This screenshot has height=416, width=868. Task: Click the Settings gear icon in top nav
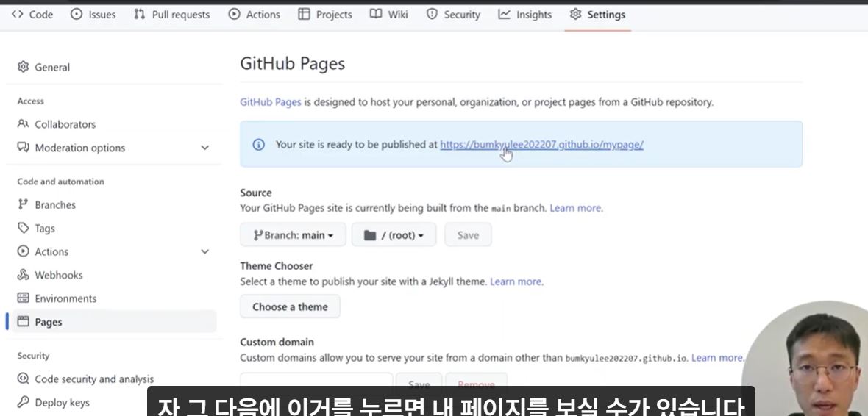point(576,15)
